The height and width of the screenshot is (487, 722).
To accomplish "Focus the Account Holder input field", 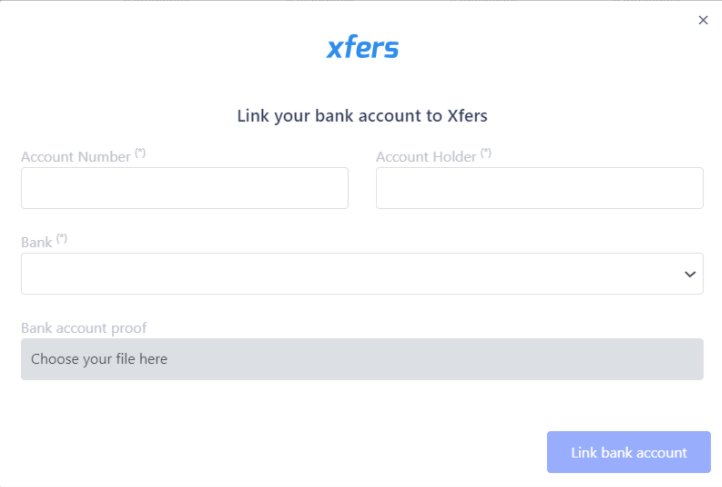I will pos(540,188).
